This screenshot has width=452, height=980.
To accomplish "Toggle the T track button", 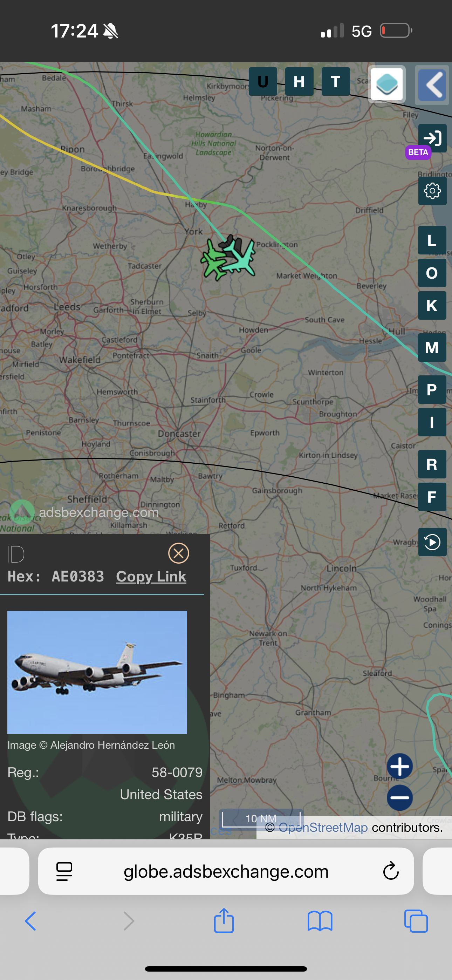I will click(x=336, y=81).
